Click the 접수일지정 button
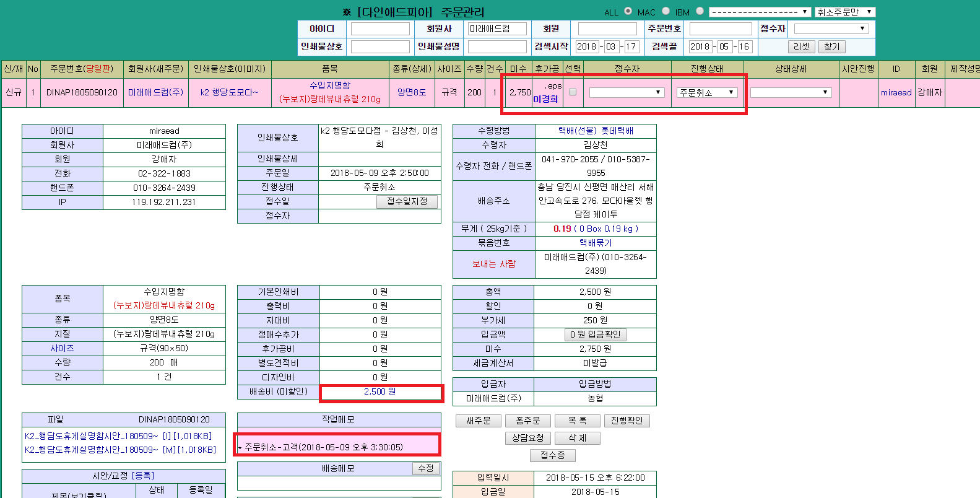Viewport: 980px width, 498px height. 407,201
